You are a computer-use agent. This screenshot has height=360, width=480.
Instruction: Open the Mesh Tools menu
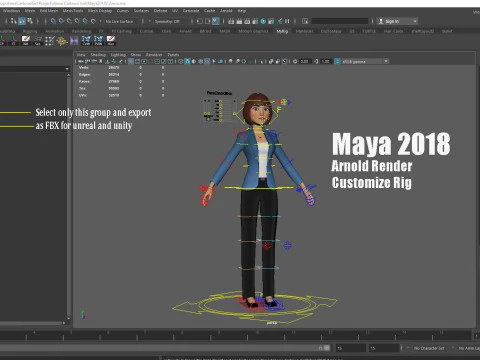73,11
